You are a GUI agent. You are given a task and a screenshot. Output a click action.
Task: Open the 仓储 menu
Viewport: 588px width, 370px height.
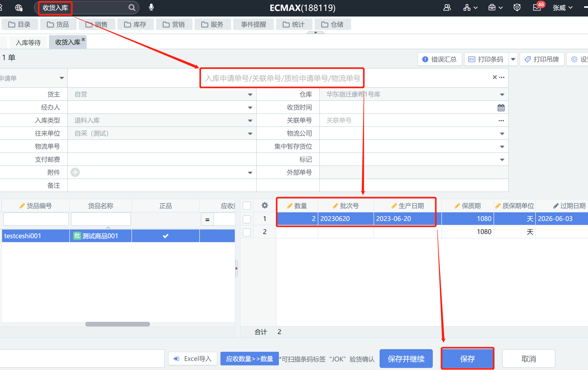point(333,24)
